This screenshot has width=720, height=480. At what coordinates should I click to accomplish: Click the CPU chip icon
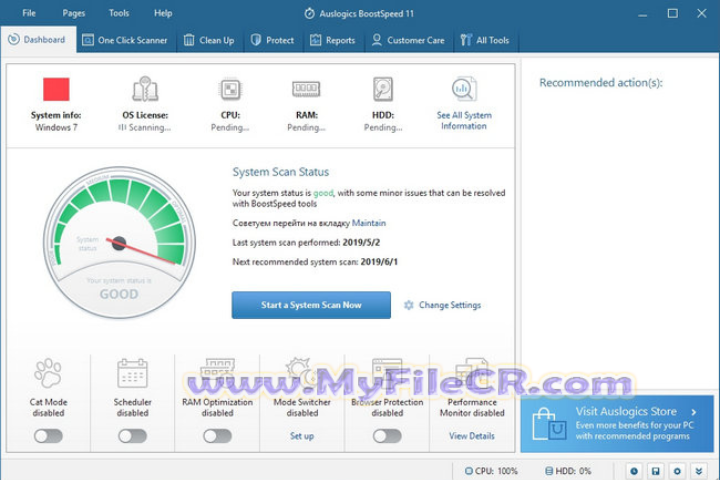tap(230, 89)
